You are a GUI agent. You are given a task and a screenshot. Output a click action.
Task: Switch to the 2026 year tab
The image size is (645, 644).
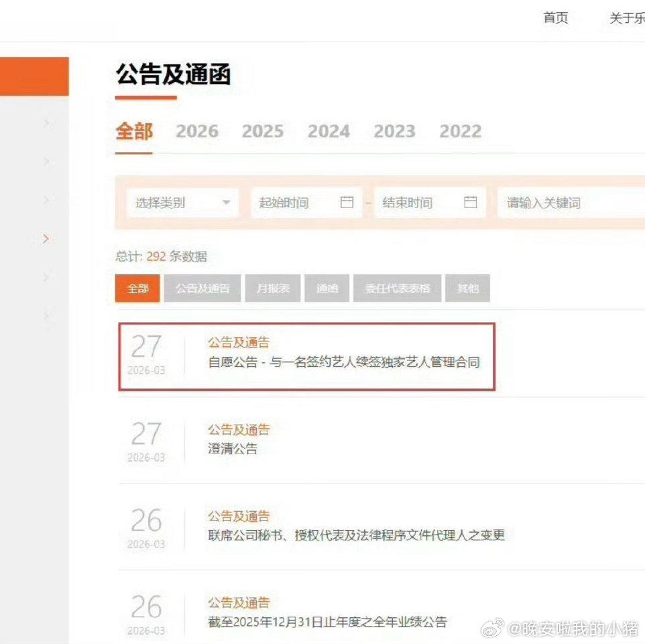pyautogui.click(x=197, y=131)
